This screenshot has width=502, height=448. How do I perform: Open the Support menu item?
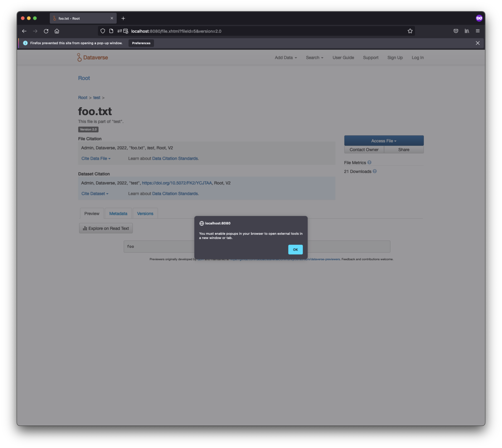coord(370,58)
